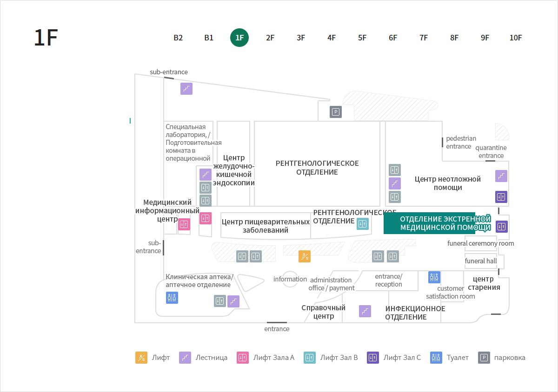Click entrance/ reception label
This screenshot has height=392, width=558.
click(x=389, y=280)
